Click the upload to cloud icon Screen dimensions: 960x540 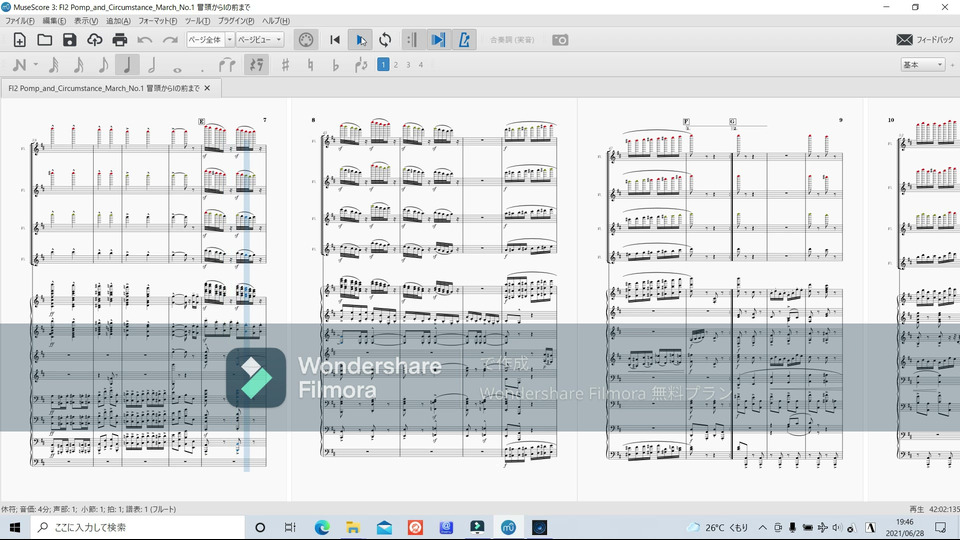95,40
